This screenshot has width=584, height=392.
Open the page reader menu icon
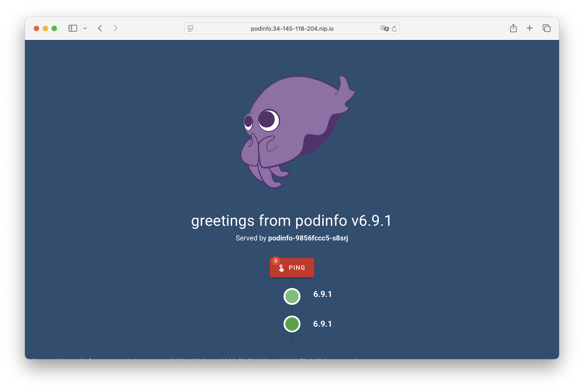click(190, 28)
